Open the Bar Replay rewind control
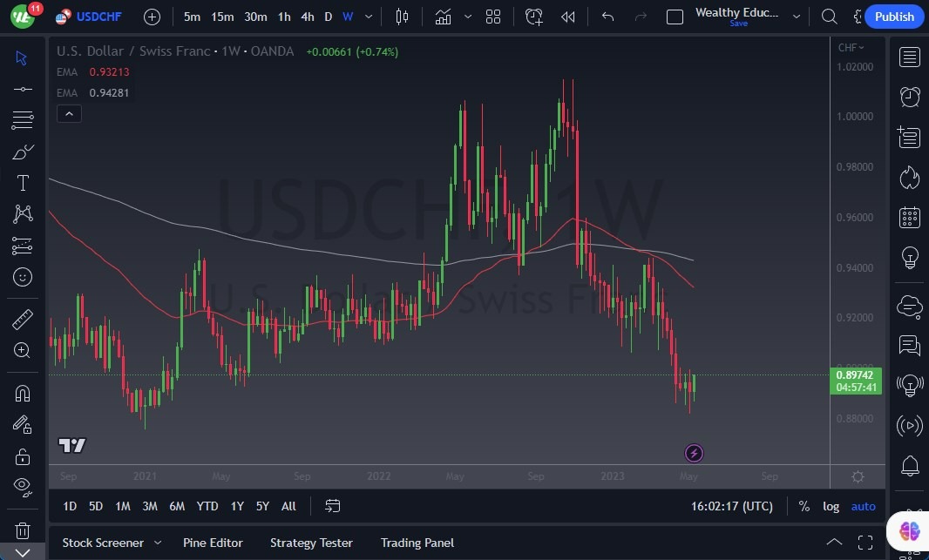 click(567, 16)
